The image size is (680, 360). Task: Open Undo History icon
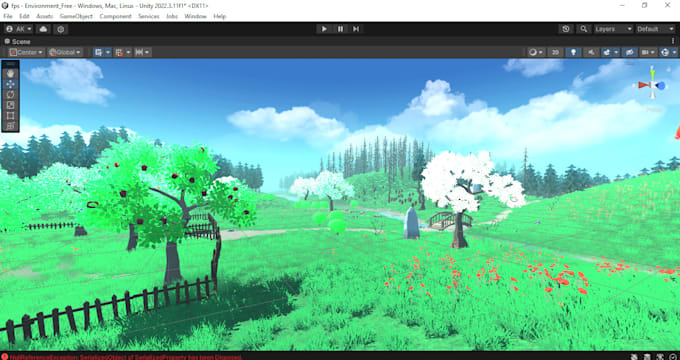click(x=566, y=29)
